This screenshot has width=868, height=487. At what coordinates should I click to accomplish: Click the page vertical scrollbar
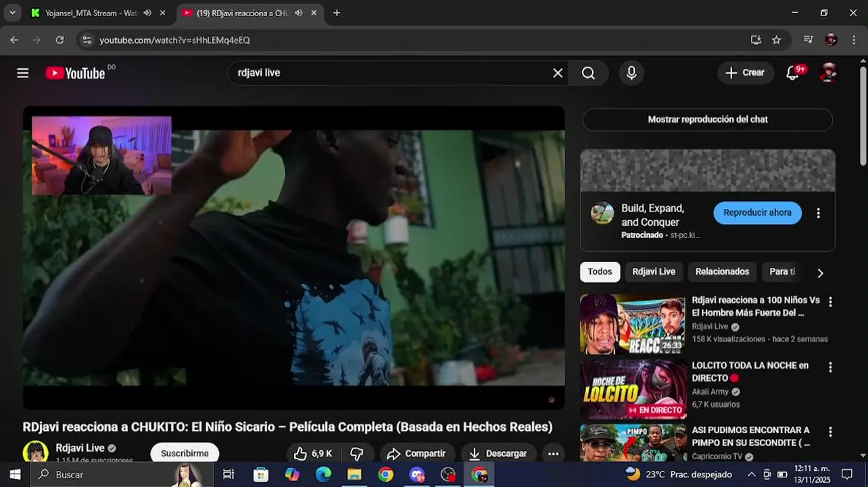(x=863, y=115)
